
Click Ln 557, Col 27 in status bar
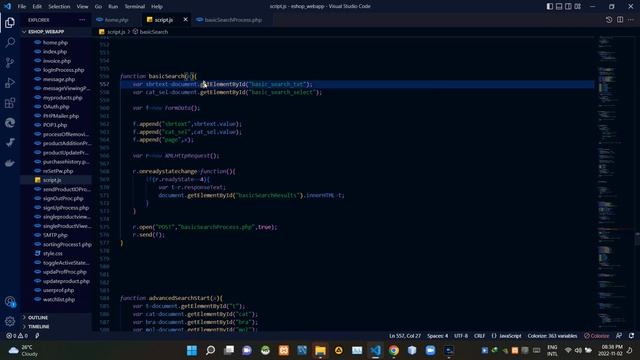(404, 336)
